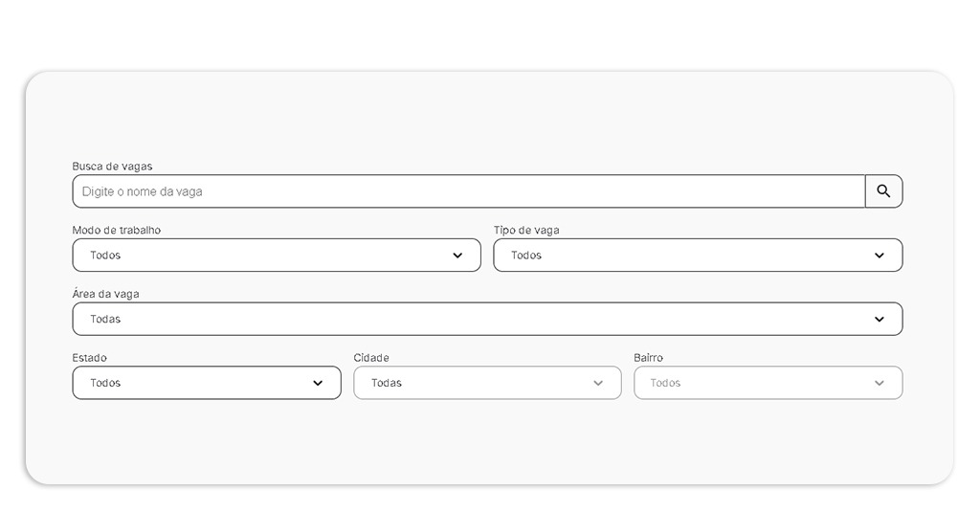Click the chevron arrow in Estado field
Viewport: 980px width, 513px height.
click(x=318, y=383)
